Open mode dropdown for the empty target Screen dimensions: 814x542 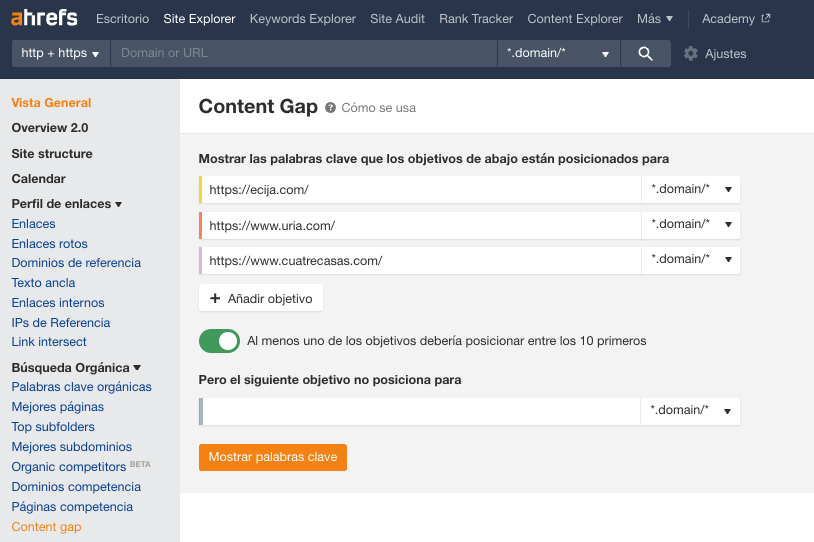(x=690, y=411)
